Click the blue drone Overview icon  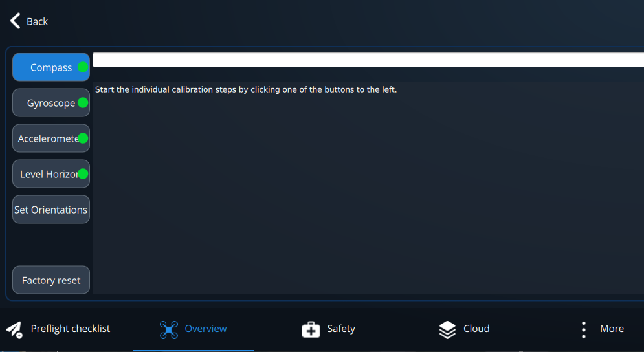(x=169, y=330)
